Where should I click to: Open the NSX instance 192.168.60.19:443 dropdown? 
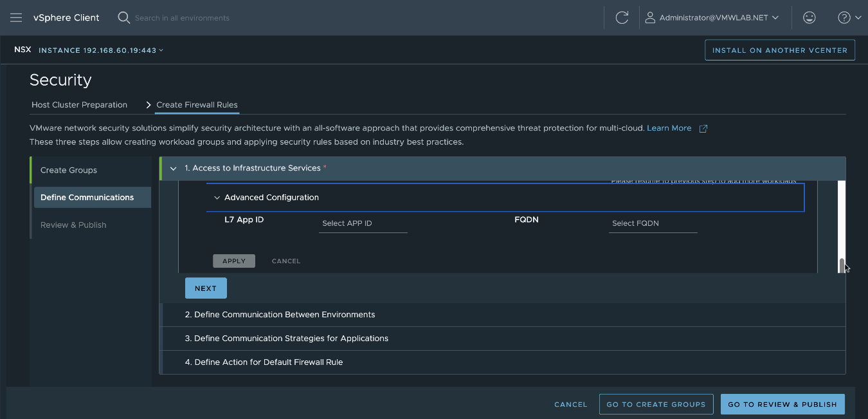coord(101,50)
